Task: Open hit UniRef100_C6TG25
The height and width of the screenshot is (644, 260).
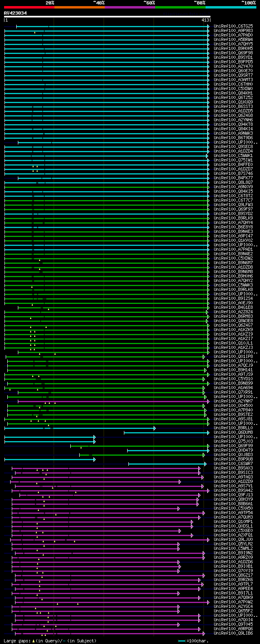Action: (x=233, y=26)
